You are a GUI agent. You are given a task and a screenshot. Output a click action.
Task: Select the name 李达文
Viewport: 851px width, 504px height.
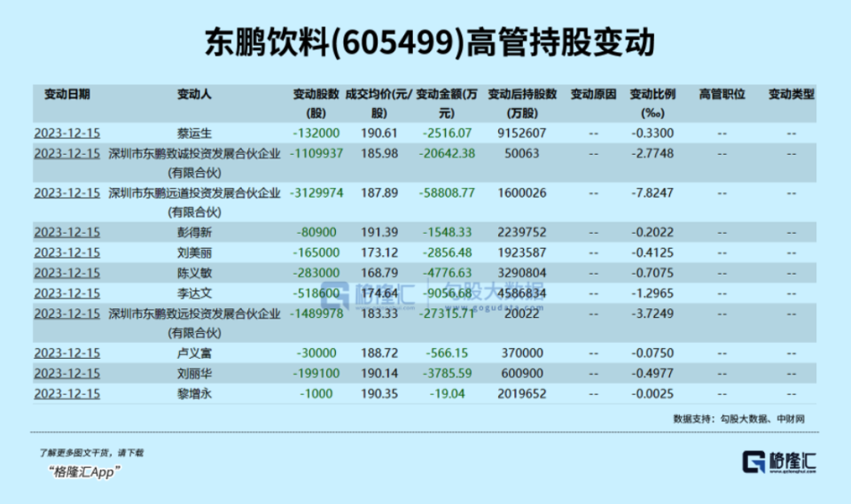tap(194, 293)
